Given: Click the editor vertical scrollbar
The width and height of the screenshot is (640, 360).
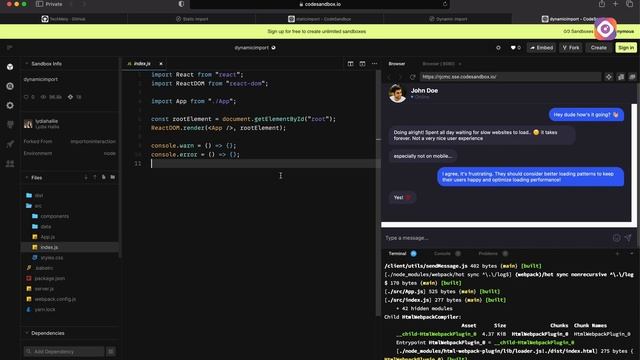Looking at the screenshot, I should (378, 192).
